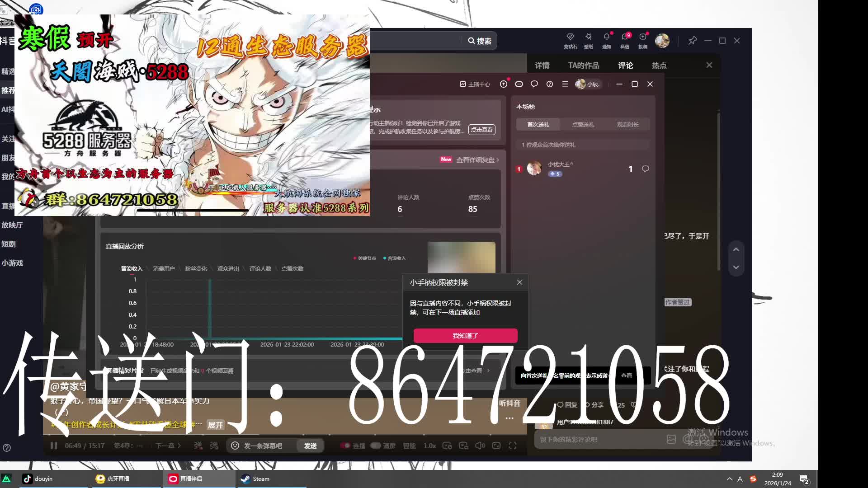Open 私信 private messages with 9 unread
This screenshot has height=488, width=868.
coord(624,41)
